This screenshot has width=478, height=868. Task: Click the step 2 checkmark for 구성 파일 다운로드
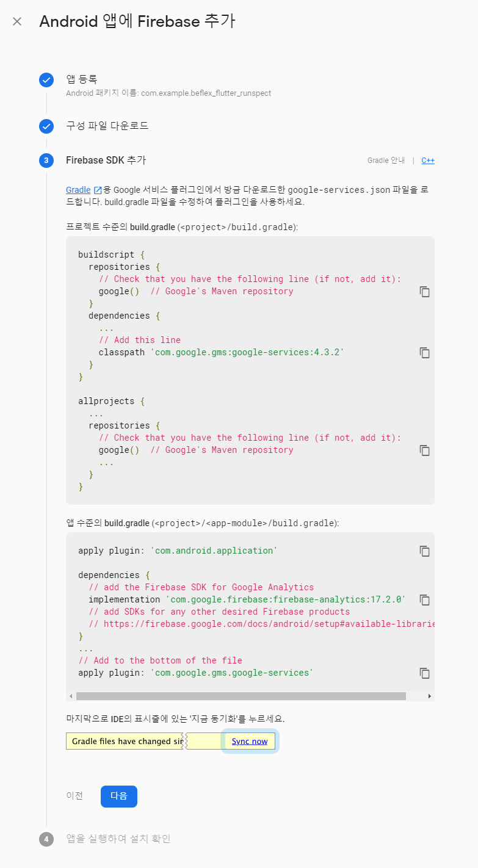tap(46, 126)
